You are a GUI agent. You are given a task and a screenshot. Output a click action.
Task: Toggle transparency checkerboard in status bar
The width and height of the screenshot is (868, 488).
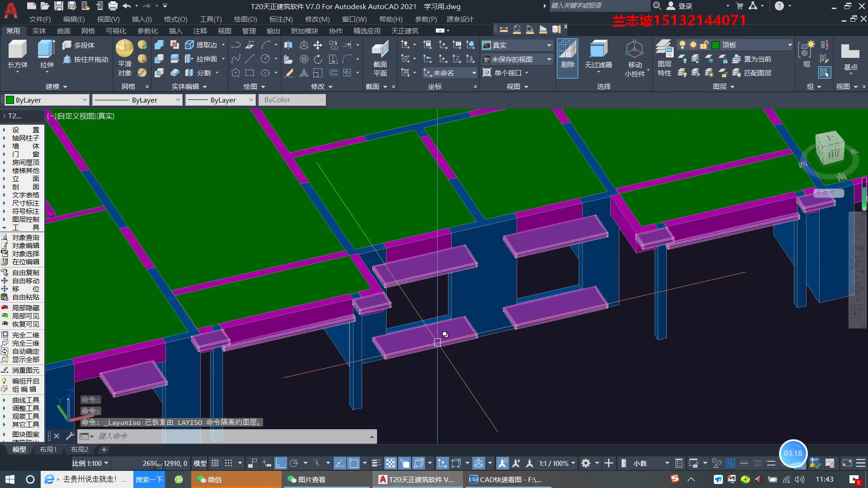click(391, 463)
